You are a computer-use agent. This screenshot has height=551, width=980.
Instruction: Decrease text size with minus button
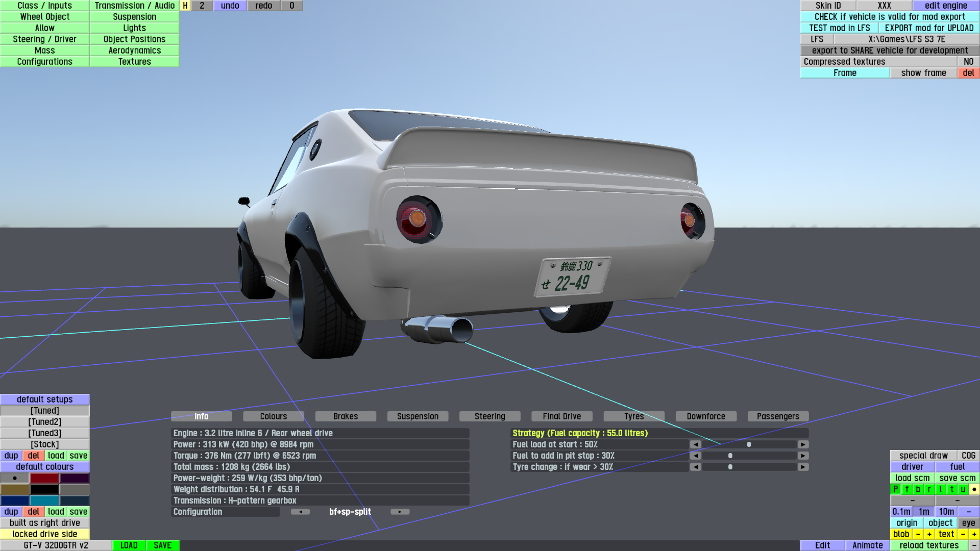coord(963,534)
